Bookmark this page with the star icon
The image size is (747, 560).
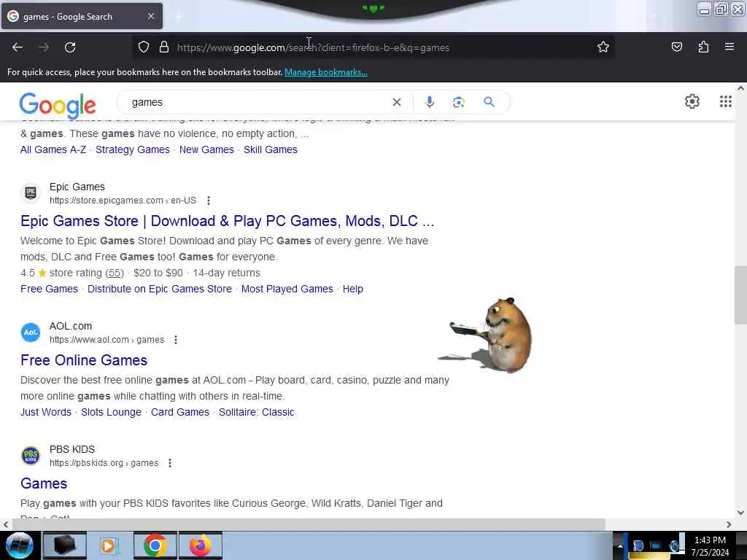603,47
